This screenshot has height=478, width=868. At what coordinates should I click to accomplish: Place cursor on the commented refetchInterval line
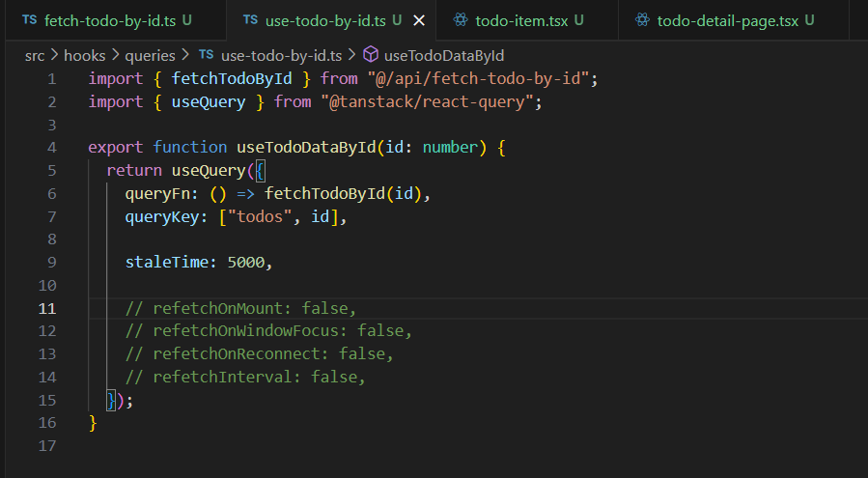pyautogui.click(x=246, y=378)
